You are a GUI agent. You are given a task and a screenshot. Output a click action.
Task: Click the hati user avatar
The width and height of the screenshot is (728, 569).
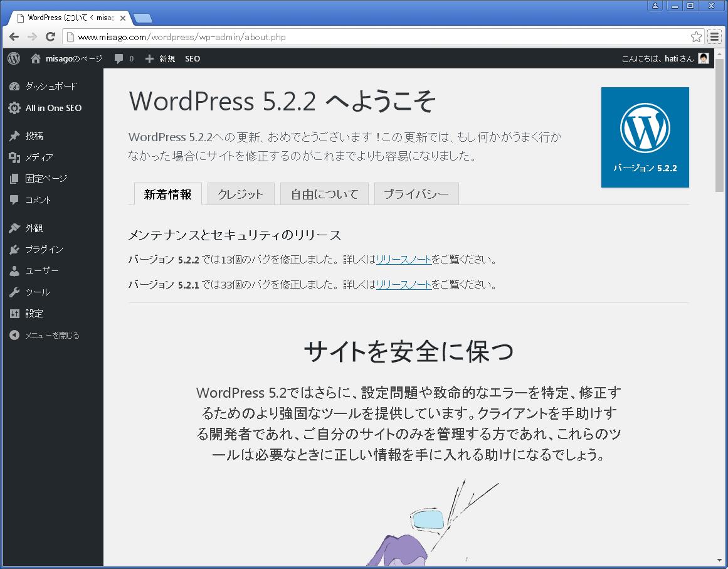[704, 58]
